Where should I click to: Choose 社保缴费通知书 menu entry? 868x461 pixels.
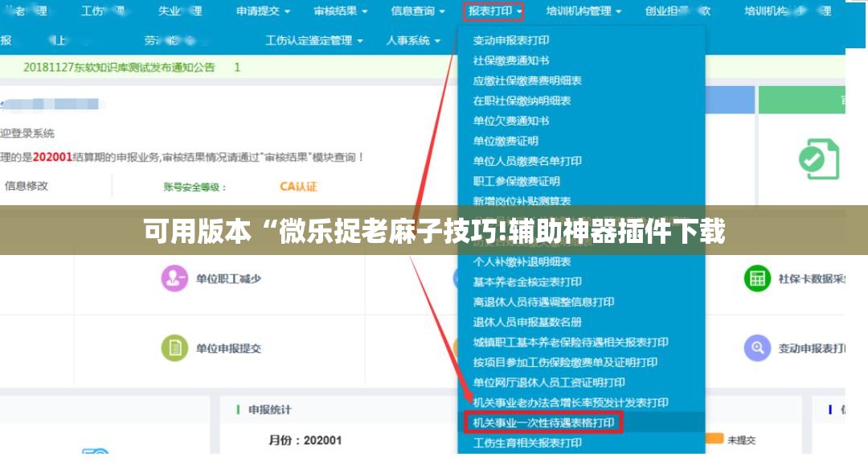511,60
